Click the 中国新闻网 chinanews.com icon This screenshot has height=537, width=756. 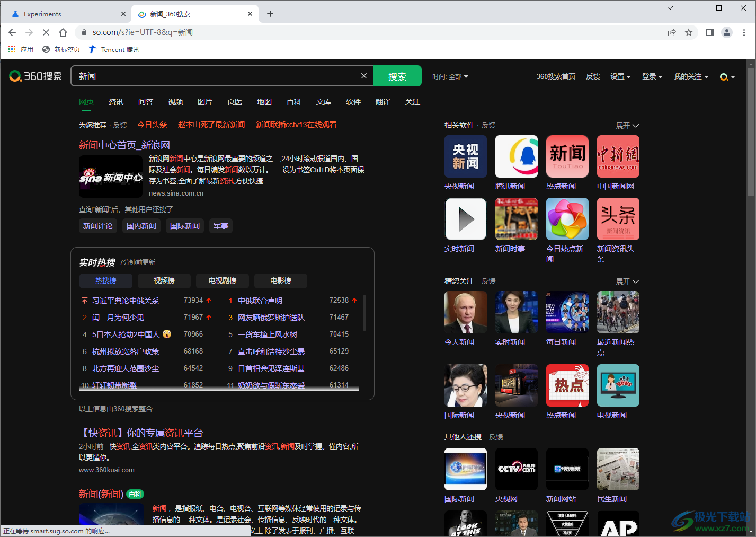point(618,156)
